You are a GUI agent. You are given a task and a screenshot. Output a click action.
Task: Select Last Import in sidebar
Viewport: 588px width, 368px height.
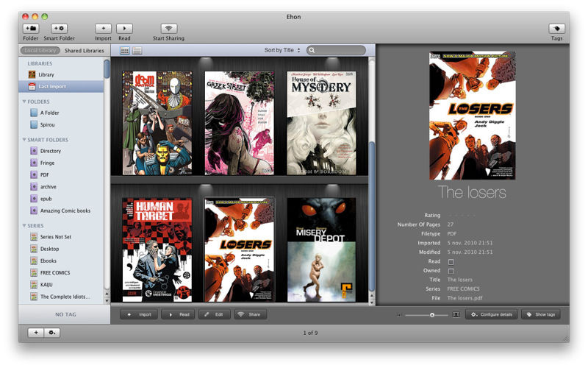pos(62,86)
